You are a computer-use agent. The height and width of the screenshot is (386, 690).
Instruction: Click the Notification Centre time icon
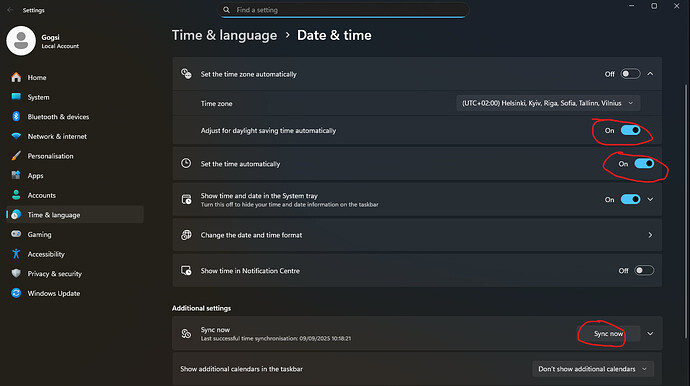tap(186, 271)
